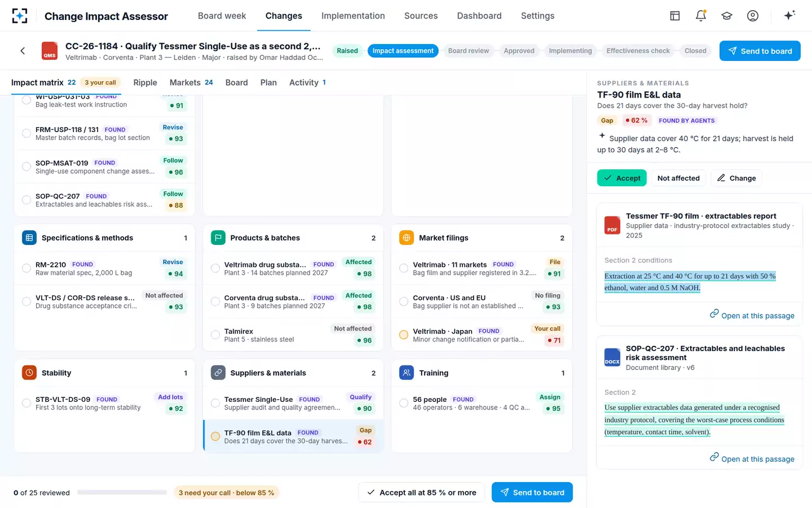Click the Board review workflow stage
Screen dimensions: 812x508
(469, 51)
